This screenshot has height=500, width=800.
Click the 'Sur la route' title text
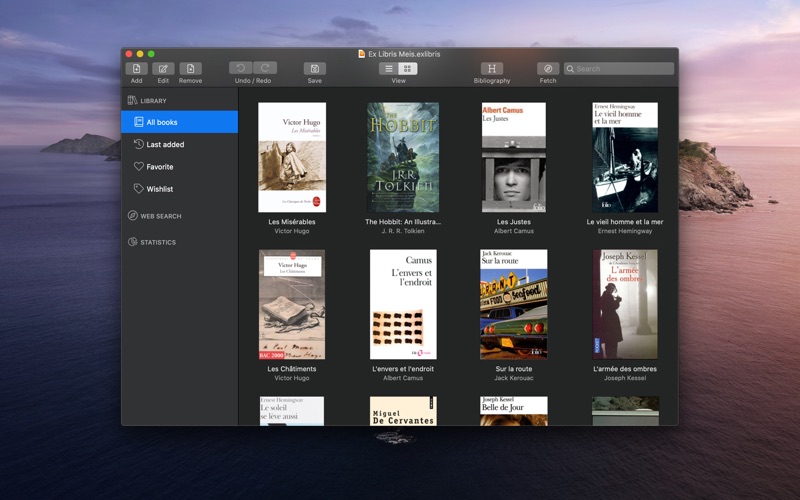point(514,369)
